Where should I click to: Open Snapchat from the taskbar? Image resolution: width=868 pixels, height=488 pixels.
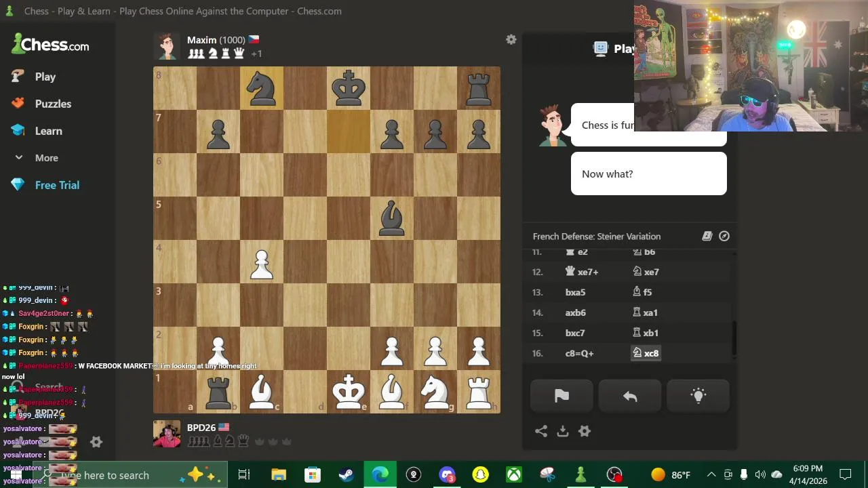click(x=480, y=475)
